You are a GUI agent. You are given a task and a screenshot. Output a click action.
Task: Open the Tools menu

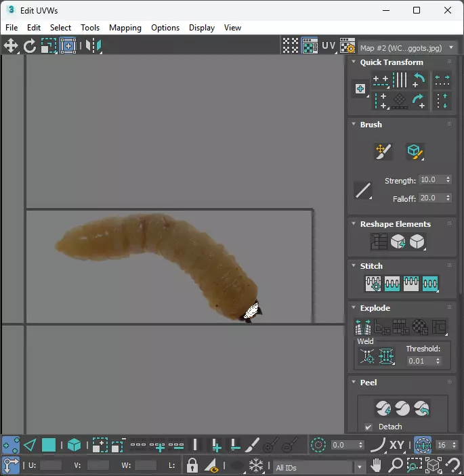[90, 28]
